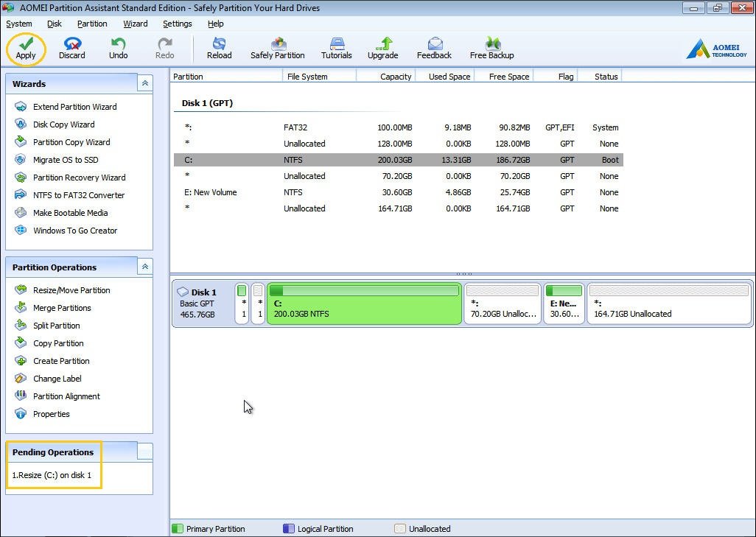756x537 pixels.
Task: Click the Upgrade toolbar icon
Action: tap(383, 49)
